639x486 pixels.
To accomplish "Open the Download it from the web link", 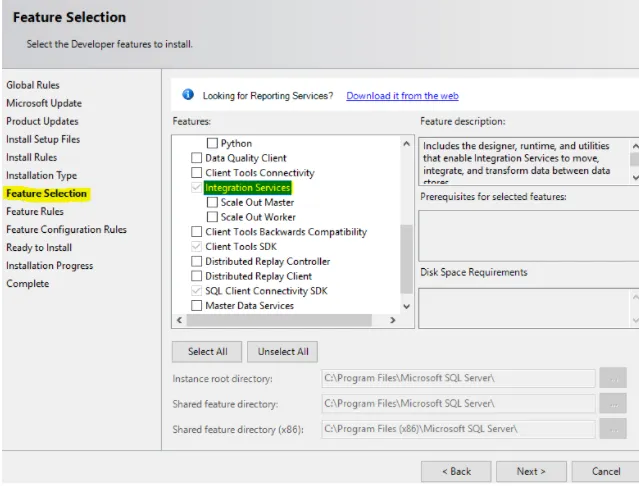I will (402, 96).
